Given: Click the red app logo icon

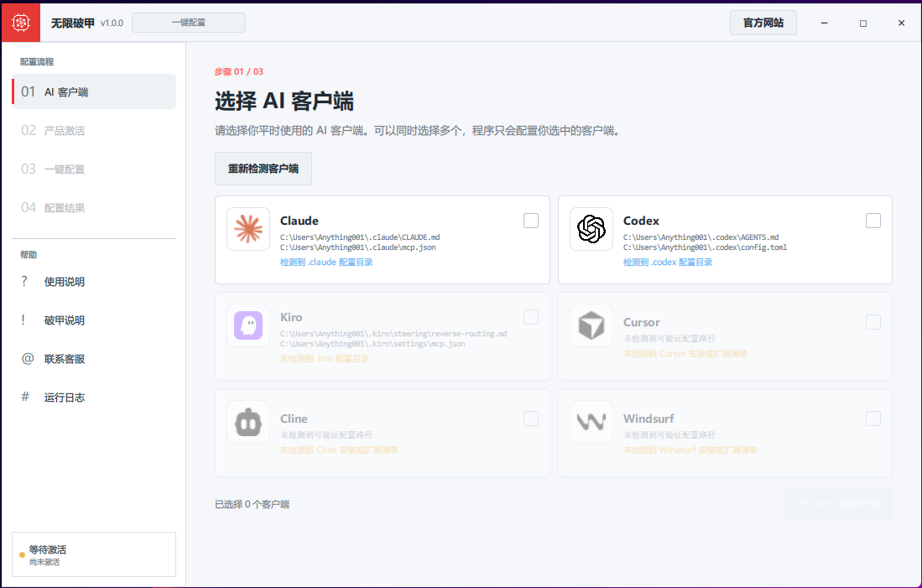Looking at the screenshot, I should (x=21, y=23).
